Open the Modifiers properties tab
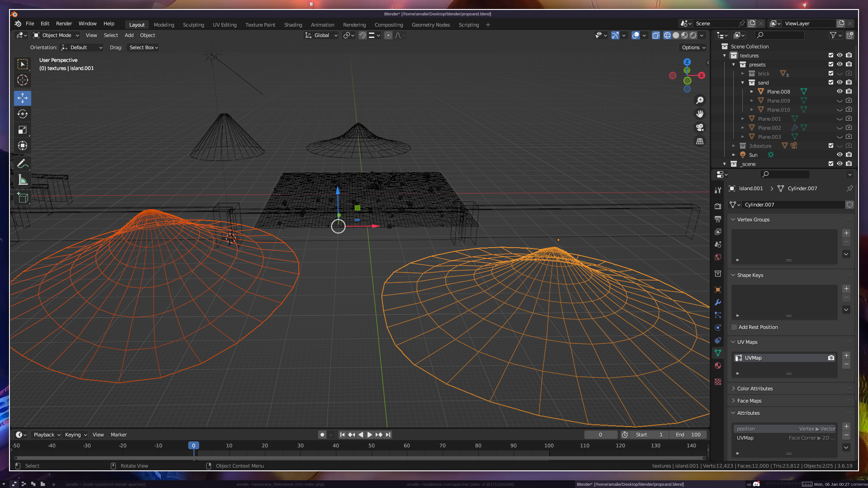The image size is (868, 488). coord(718,302)
